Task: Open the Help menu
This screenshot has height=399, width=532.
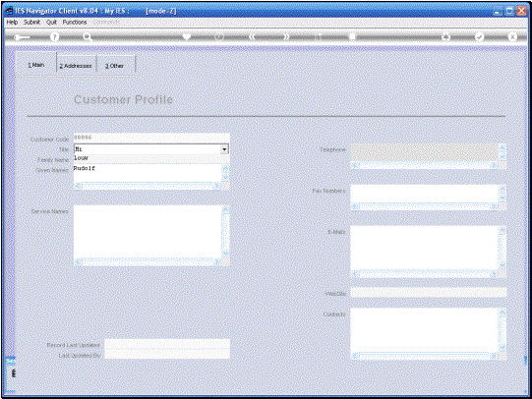Action: point(12,22)
